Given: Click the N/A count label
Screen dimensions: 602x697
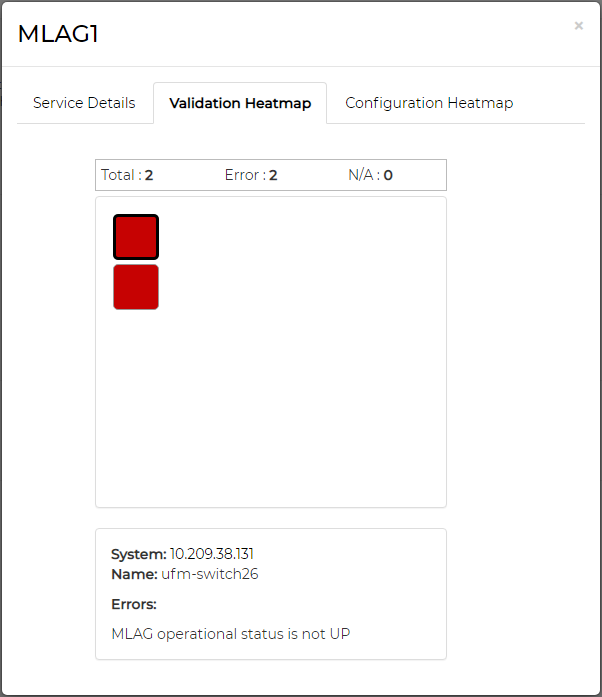Looking at the screenshot, I should 363,175.
